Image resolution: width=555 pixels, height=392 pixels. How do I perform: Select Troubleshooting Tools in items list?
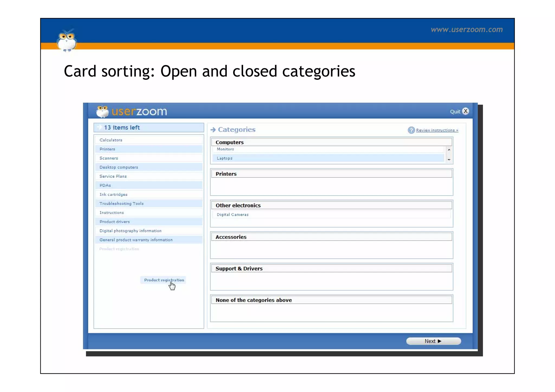(x=121, y=204)
